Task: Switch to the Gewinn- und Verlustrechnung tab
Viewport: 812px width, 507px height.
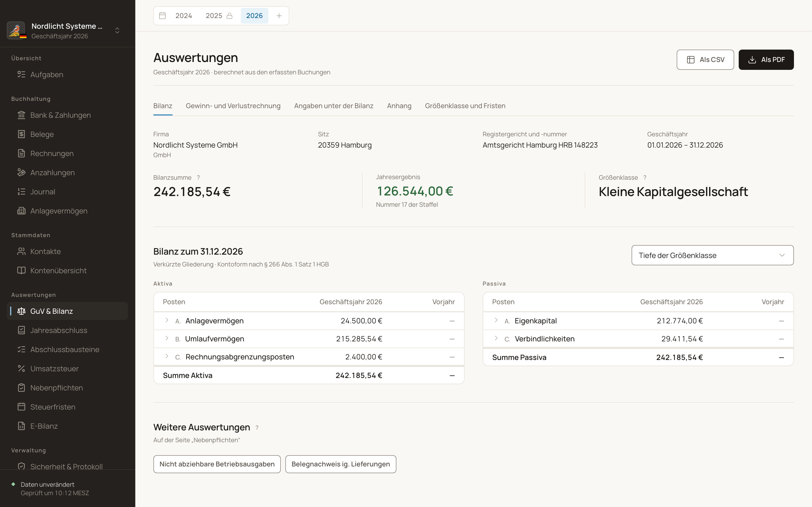Action: point(233,106)
